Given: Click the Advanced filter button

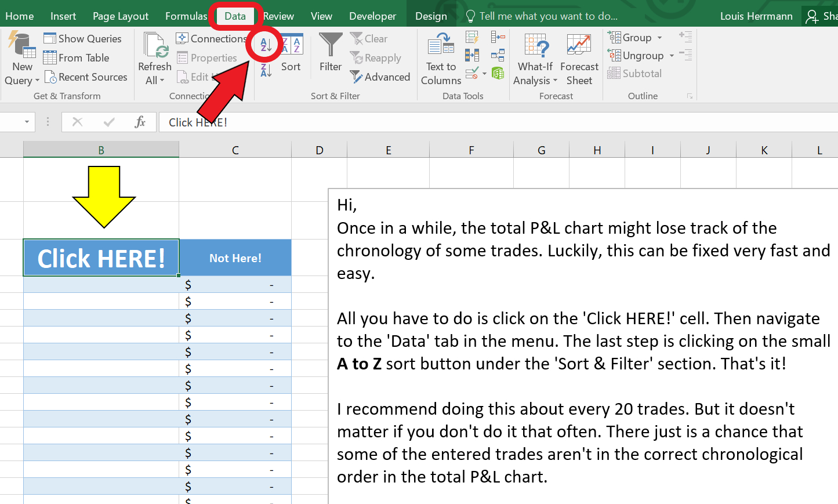Looking at the screenshot, I should pyautogui.click(x=380, y=77).
